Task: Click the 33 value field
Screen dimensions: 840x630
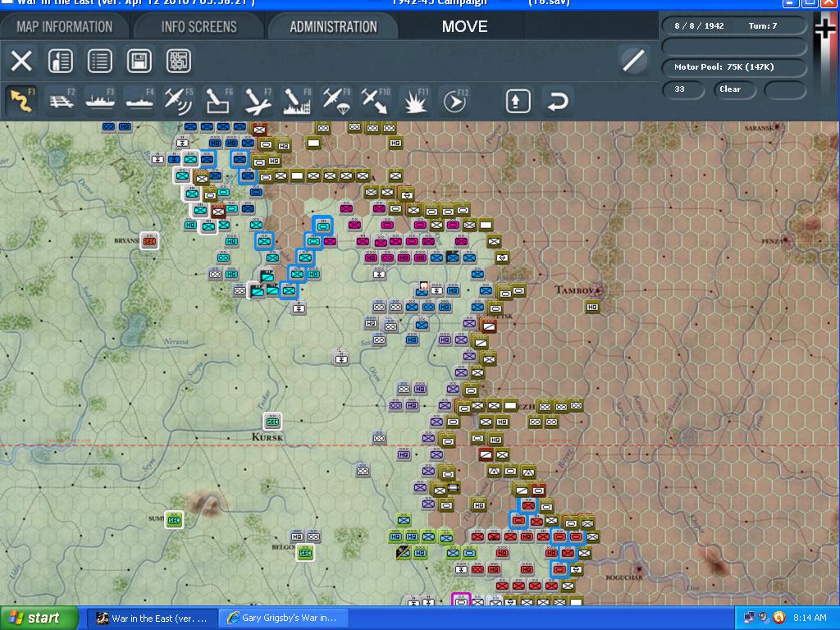Action: 683,89
